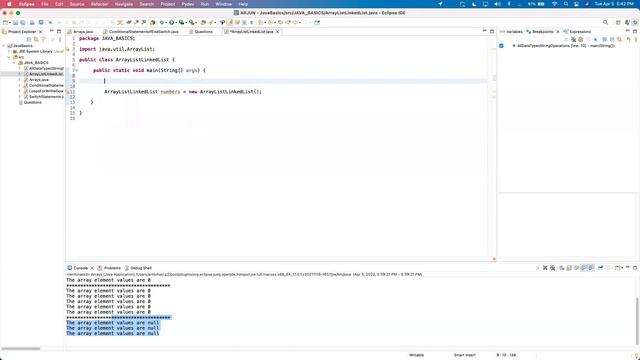Expand the Arrays.java tree node

(20, 80)
